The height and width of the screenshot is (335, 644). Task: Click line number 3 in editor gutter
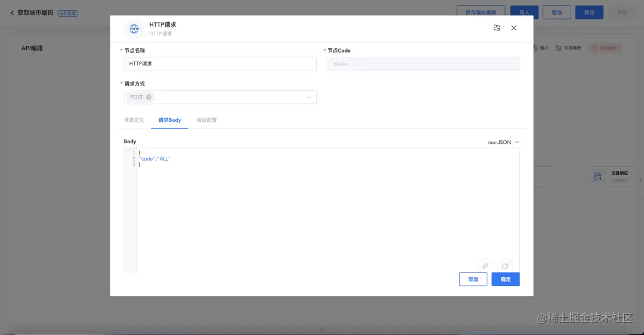point(134,165)
